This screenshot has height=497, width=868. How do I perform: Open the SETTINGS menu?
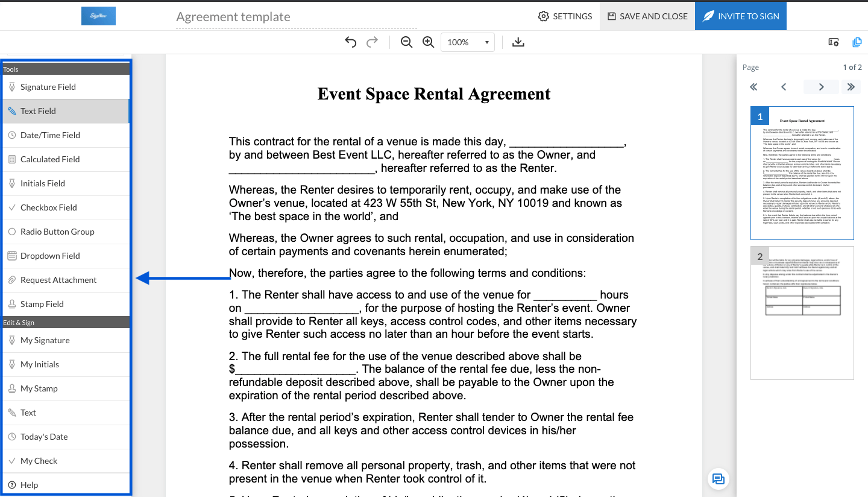[565, 16]
